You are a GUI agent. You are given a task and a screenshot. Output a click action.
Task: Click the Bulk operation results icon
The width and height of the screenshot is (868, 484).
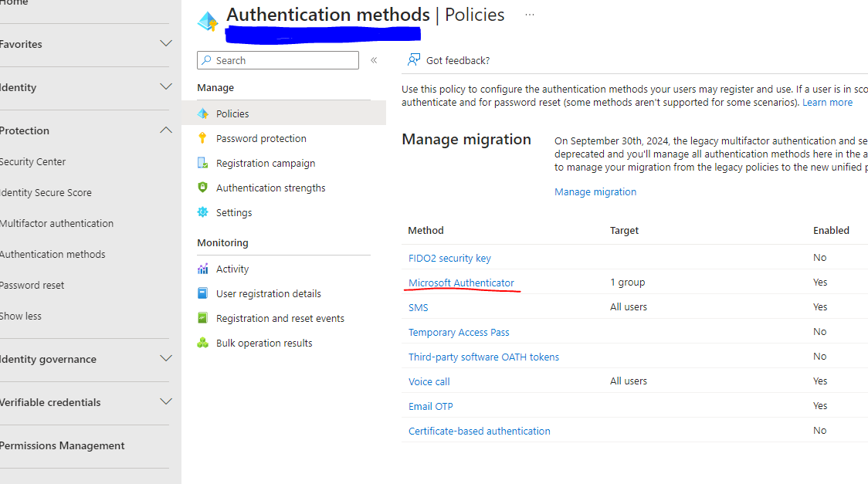202,343
